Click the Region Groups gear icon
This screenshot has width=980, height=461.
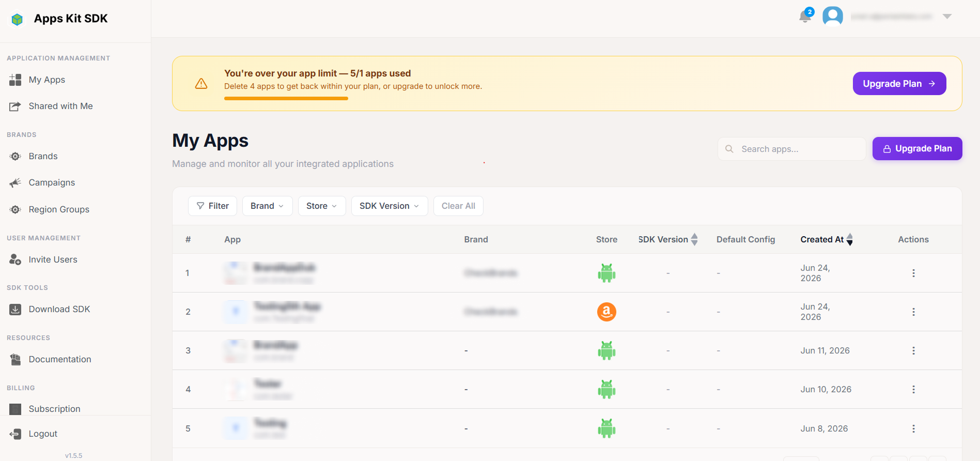click(15, 209)
